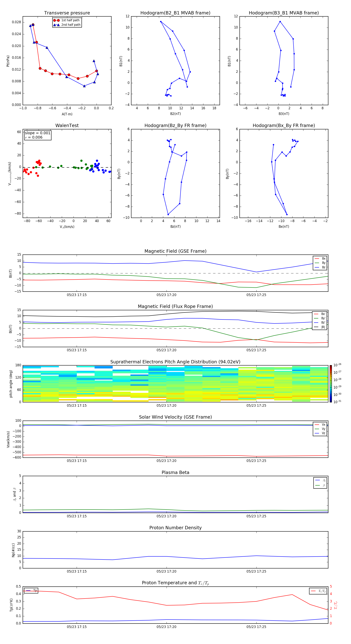Click the Te/Tp legend entry
Viewport: 351px width, 644px height.
click(x=318, y=591)
